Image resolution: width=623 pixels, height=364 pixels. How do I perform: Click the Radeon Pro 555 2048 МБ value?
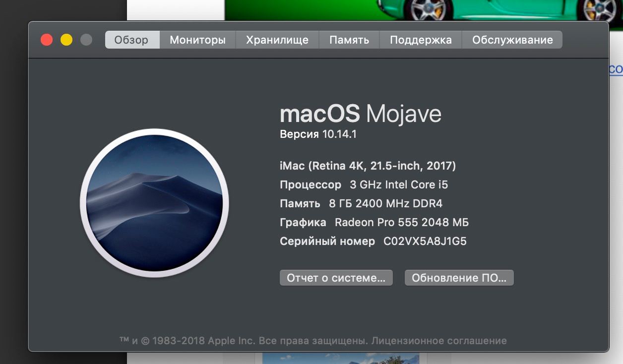tap(402, 223)
